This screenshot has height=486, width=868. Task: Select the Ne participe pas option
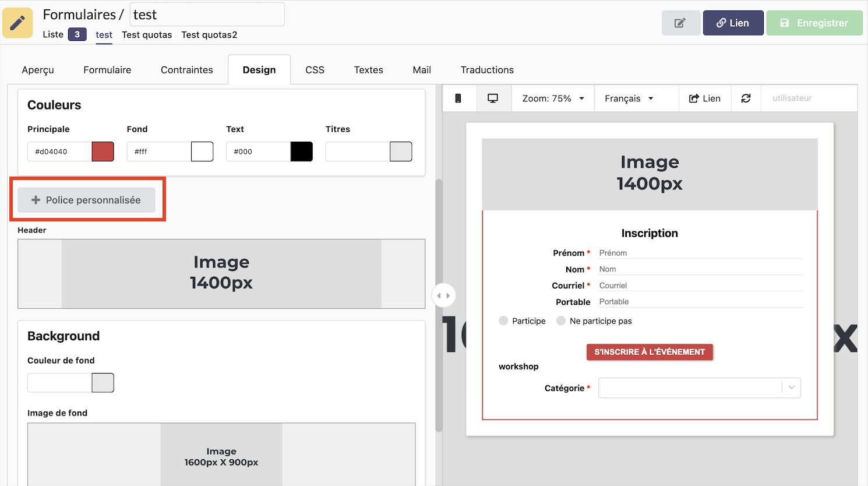(x=561, y=321)
